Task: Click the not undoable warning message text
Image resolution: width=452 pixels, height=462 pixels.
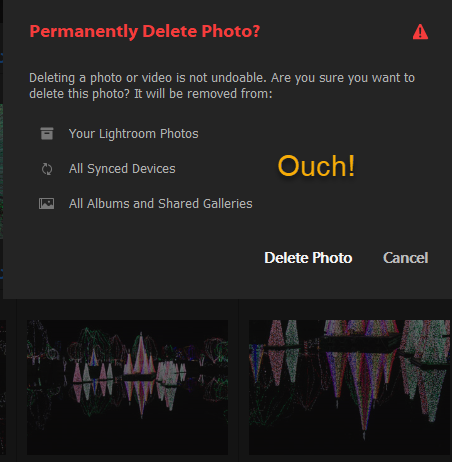Action: 222,86
